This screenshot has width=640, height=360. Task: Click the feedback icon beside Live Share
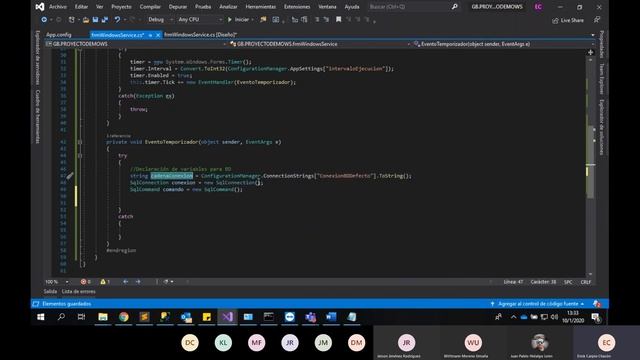pos(597,20)
